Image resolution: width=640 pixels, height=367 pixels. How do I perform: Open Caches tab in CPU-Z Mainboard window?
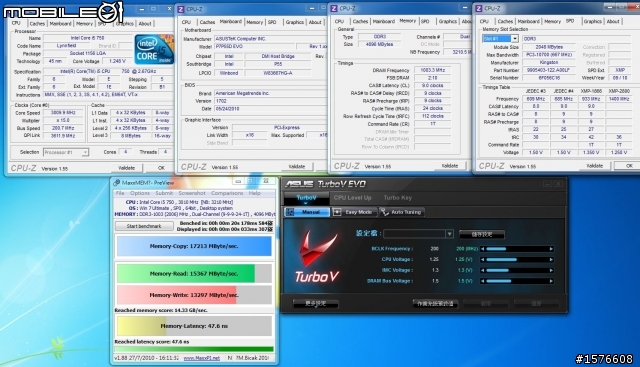207,22
